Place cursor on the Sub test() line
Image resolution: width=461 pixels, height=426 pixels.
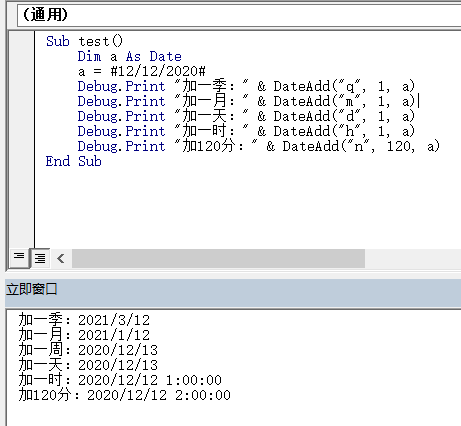84,42
